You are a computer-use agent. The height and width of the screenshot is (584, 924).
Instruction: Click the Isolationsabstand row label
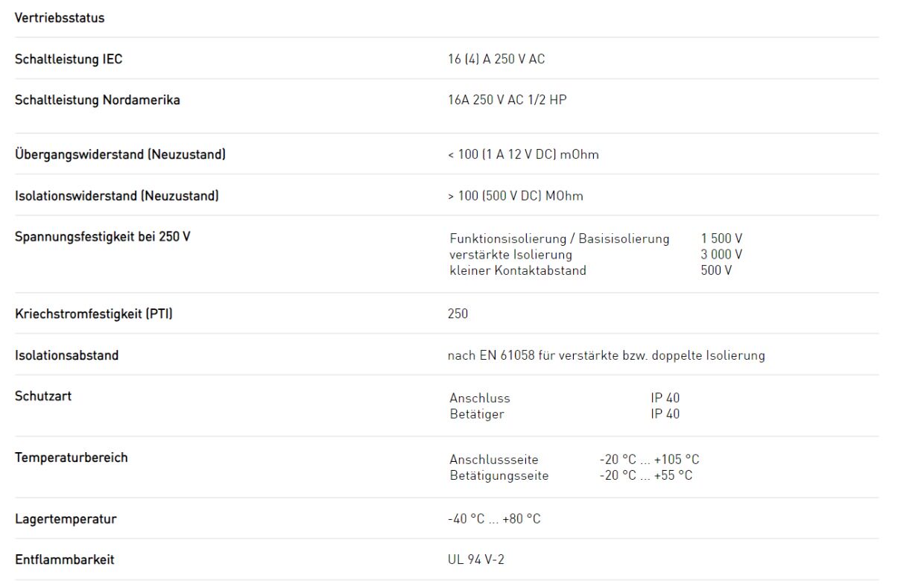point(66,355)
